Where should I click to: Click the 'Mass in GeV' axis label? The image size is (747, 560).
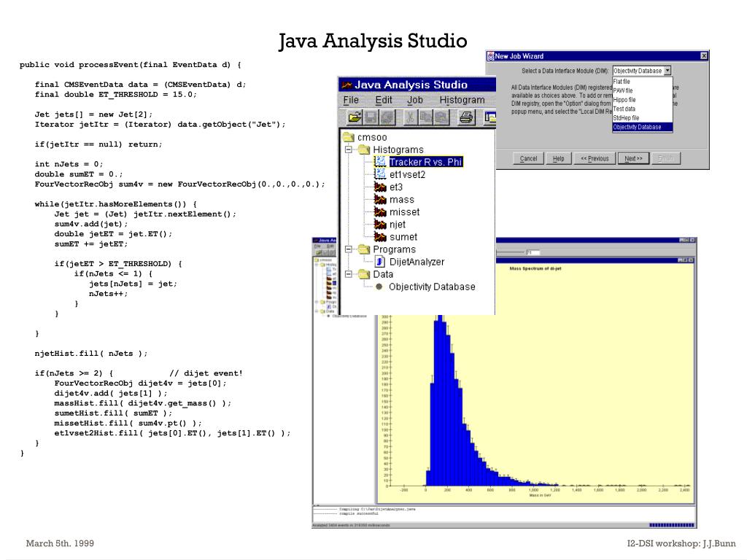pos(540,495)
